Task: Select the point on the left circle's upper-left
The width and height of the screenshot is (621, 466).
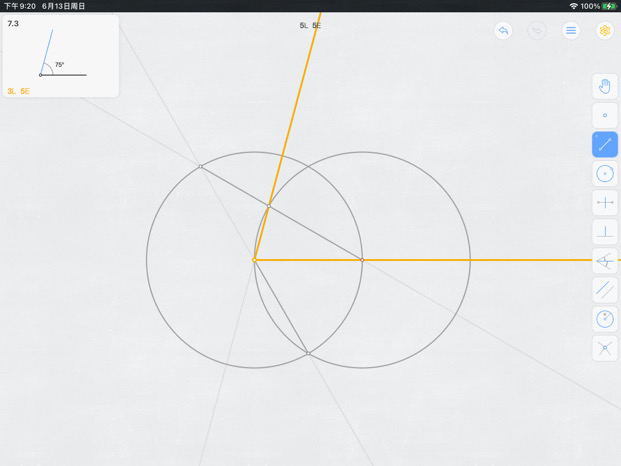Action: click(x=200, y=167)
